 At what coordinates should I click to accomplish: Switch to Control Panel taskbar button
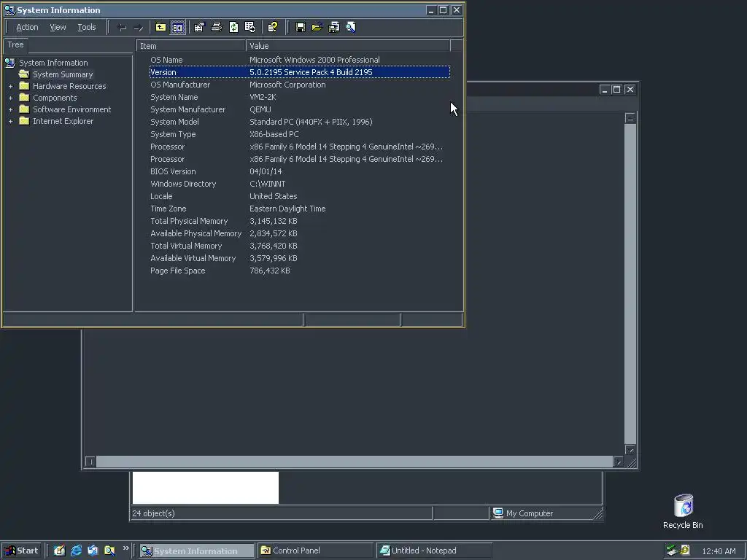(x=315, y=551)
